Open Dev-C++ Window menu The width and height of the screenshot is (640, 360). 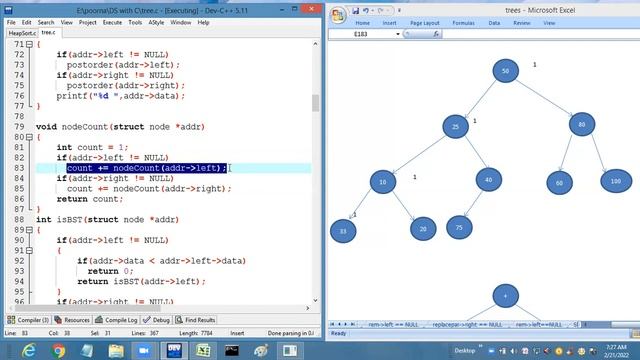pos(180,22)
